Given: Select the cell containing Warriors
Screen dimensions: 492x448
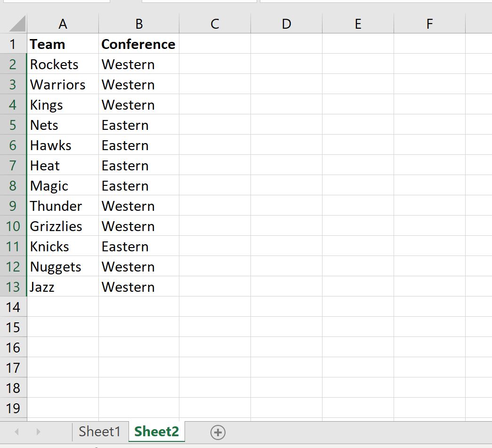Looking at the screenshot, I should [x=63, y=84].
